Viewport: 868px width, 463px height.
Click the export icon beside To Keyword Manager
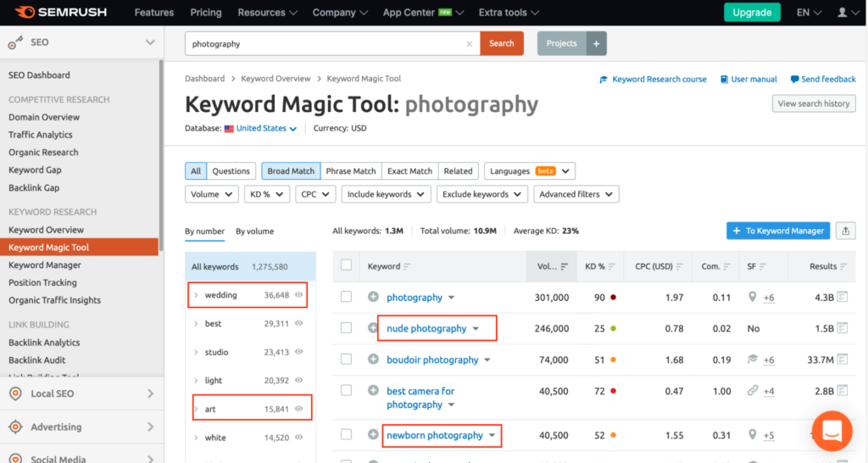coord(845,231)
